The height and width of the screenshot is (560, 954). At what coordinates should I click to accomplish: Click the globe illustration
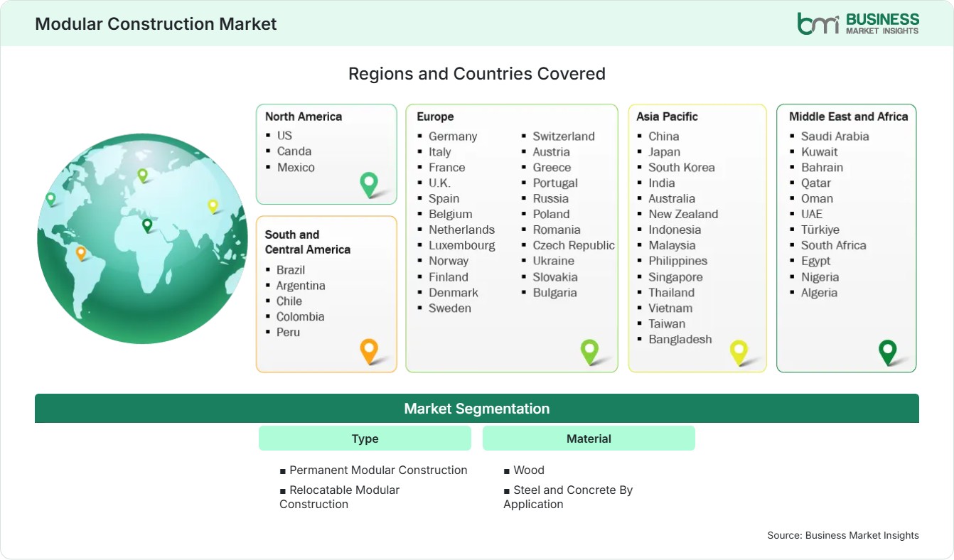(x=142, y=239)
